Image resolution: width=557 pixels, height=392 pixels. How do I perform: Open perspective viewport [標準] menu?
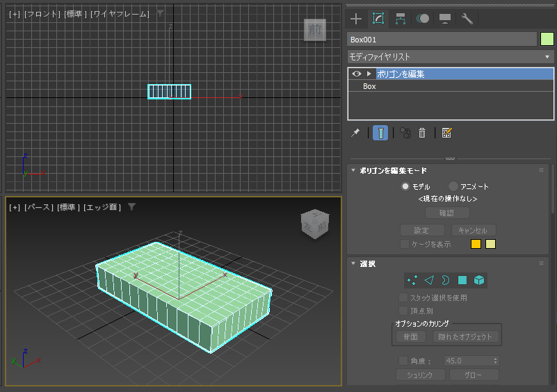click(69, 207)
